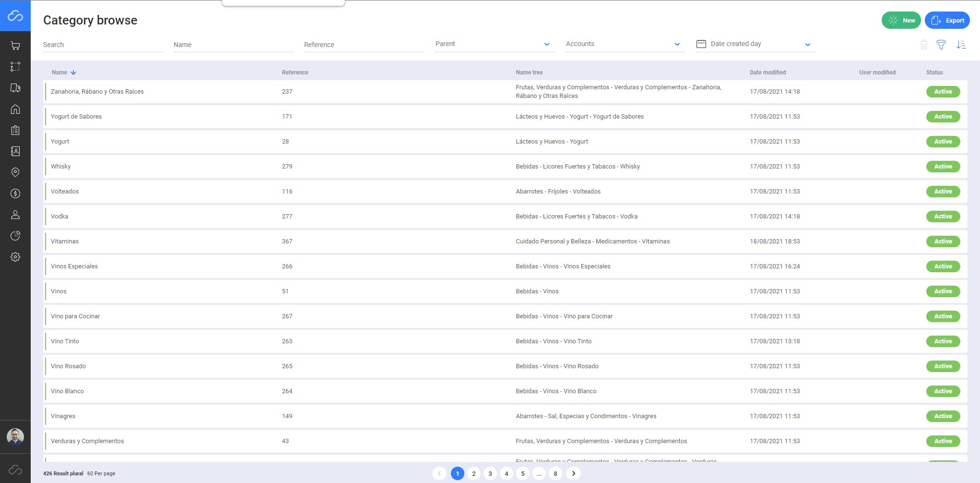Open the Vodka category row
This screenshot has height=483, width=980.
click(506, 217)
